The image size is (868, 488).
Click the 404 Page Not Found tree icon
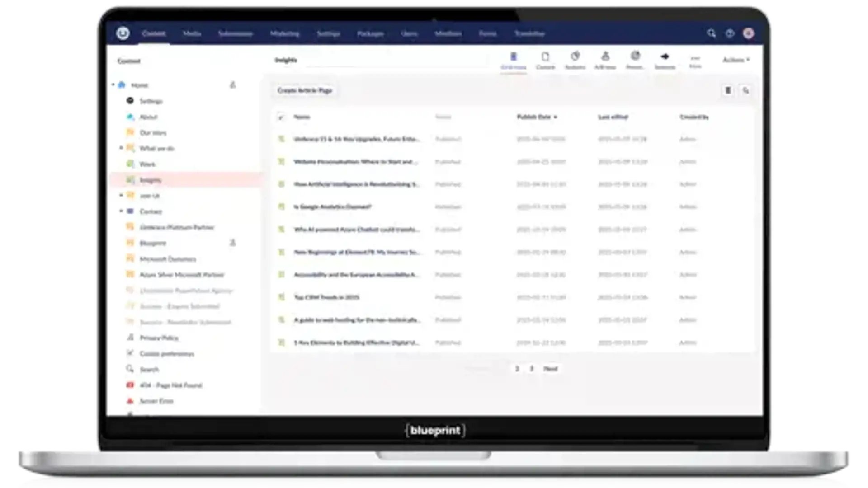(130, 385)
